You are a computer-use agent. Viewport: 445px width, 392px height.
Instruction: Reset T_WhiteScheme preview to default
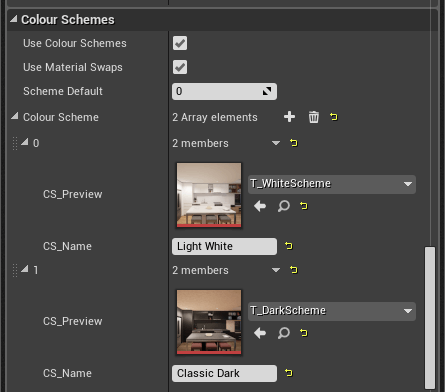pyautogui.click(x=304, y=206)
